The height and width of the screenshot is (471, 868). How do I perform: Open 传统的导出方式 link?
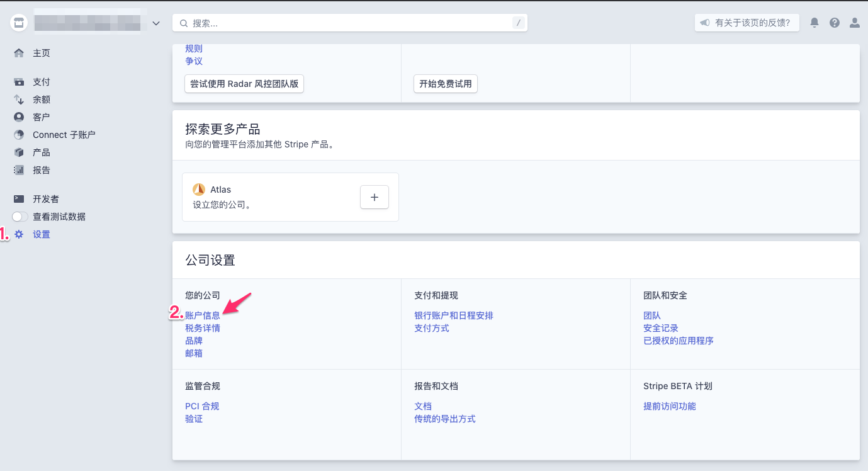coord(445,419)
